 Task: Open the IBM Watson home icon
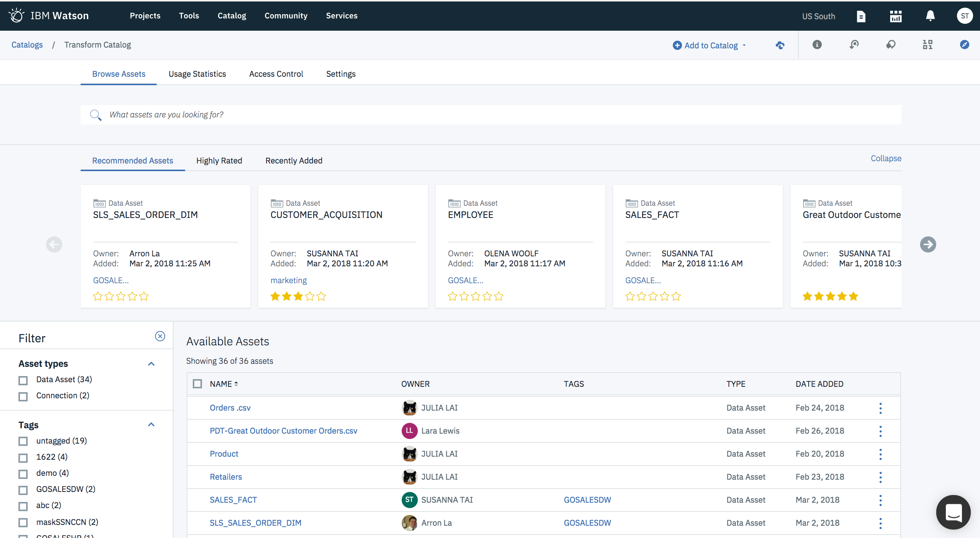(17, 15)
